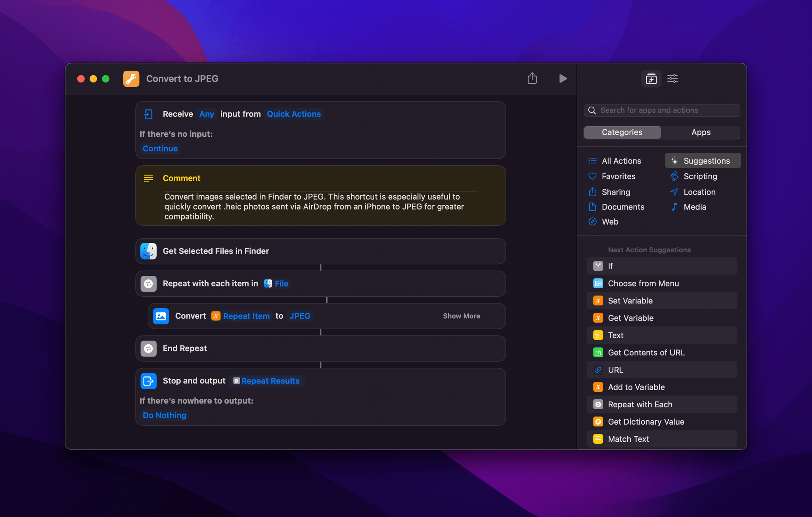The image size is (812, 517).
Task: Click the Share shortcut export icon
Action: click(532, 78)
